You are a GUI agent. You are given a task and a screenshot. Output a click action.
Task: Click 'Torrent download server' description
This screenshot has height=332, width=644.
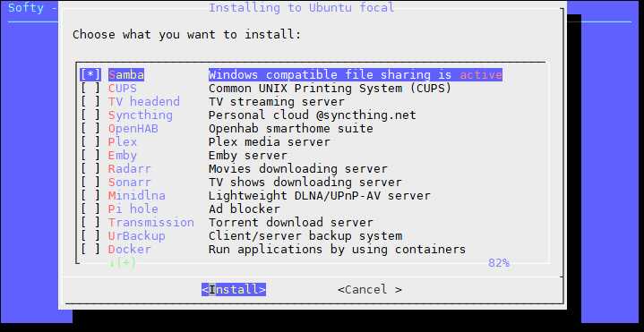click(x=291, y=223)
